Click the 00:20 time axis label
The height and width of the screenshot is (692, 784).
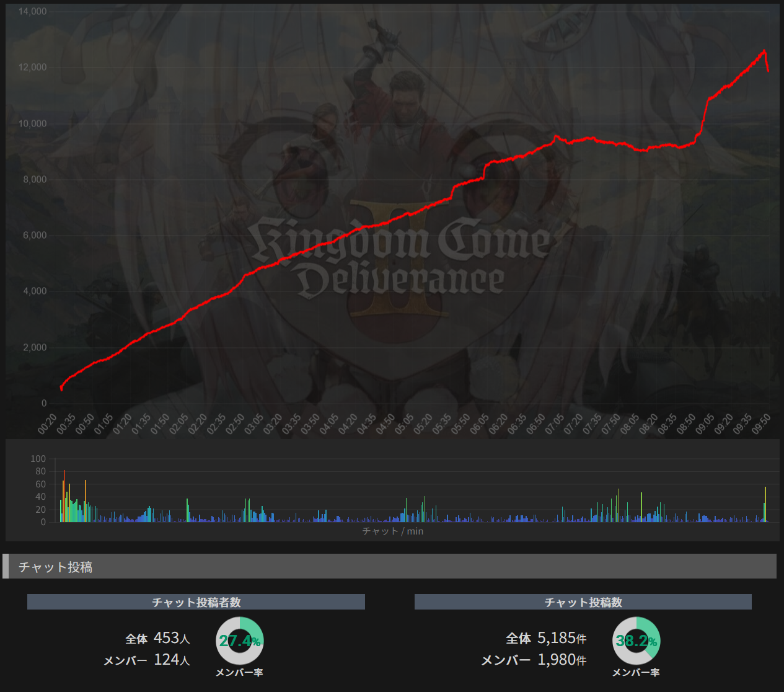tap(48, 424)
